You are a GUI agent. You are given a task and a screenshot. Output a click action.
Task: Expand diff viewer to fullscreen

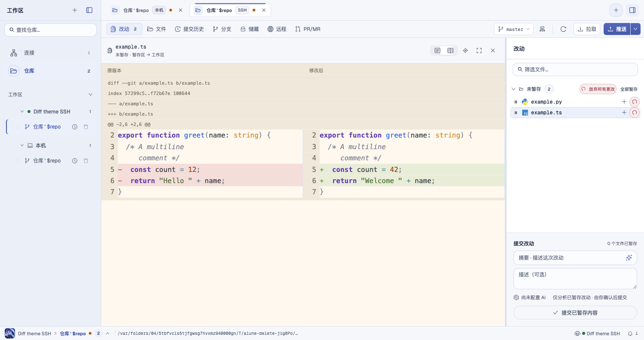click(x=479, y=51)
